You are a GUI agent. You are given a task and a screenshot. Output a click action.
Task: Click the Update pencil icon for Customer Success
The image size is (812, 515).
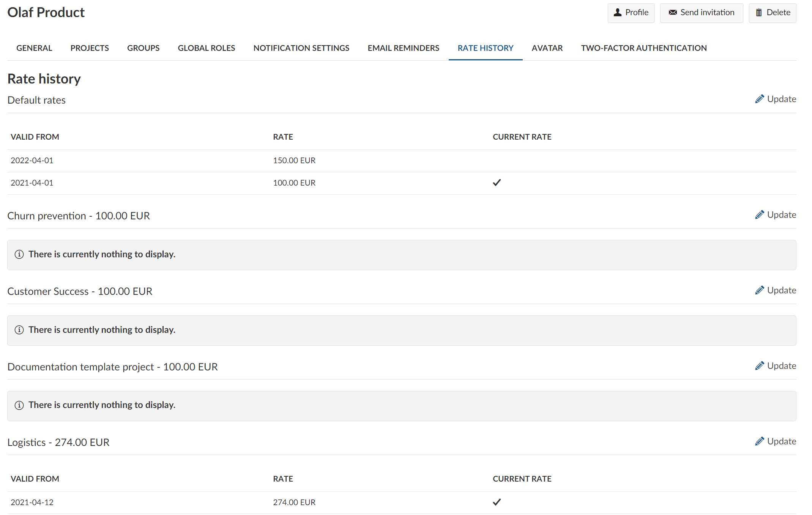[759, 291]
